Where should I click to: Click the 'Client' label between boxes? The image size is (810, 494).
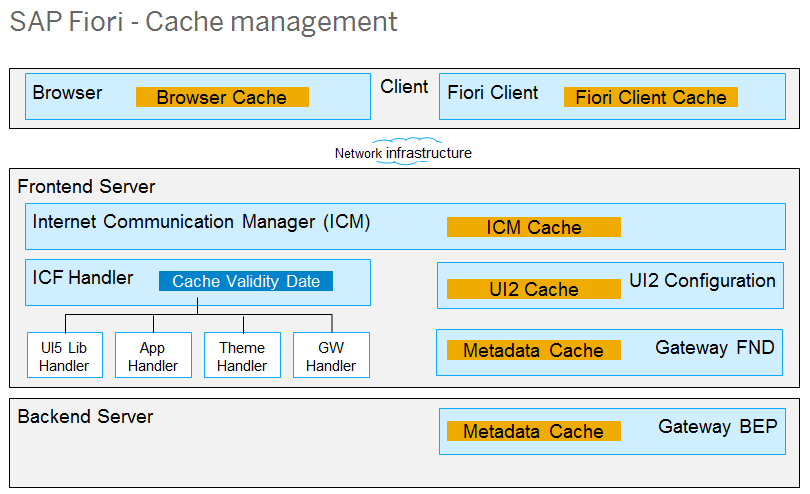click(404, 87)
